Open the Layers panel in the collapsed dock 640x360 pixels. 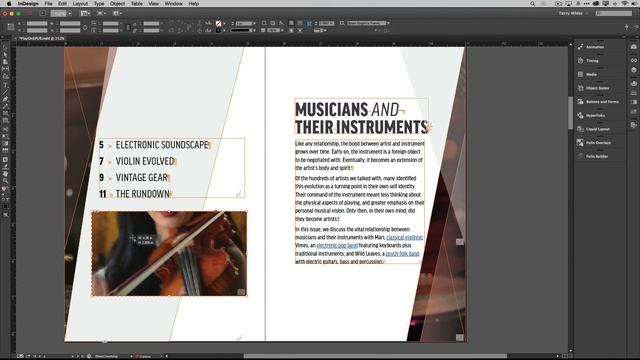[x=633, y=70]
